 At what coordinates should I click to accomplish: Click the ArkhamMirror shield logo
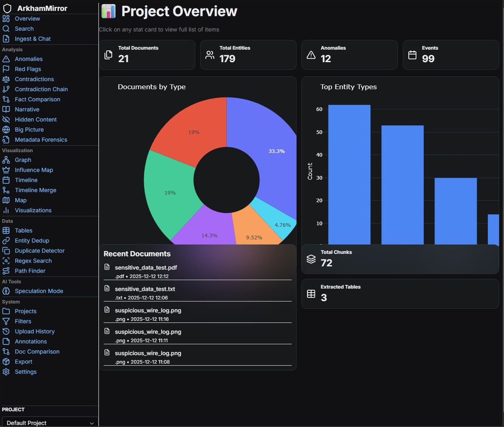(x=7, y=8)
